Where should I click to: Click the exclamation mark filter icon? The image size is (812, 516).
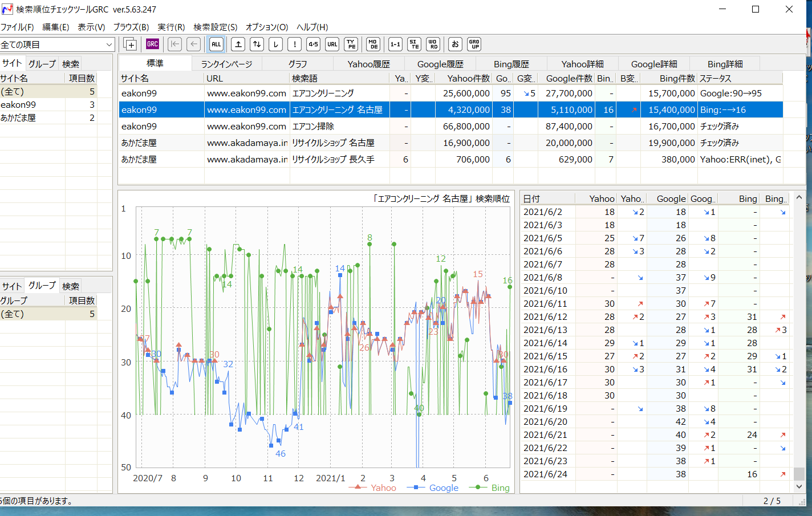pyautogui.click(x=294, y=44)
